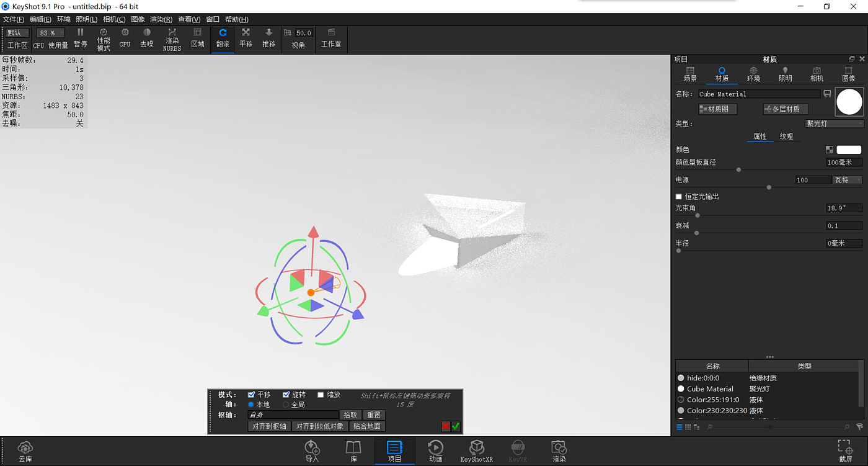Enable GPU rendering in toolbar
Screen dimensions: 868x466
coord(125,38)
